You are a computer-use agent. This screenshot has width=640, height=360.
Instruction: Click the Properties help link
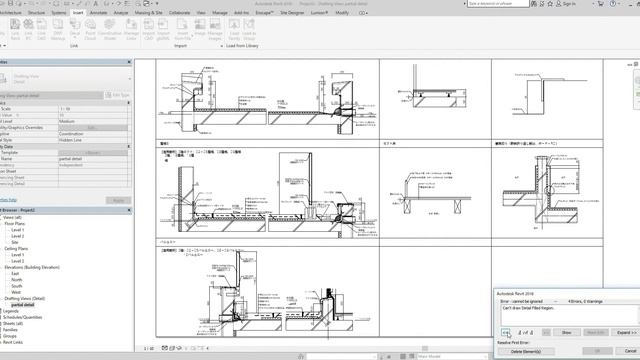pyautogui.click(x=8, y=200)
